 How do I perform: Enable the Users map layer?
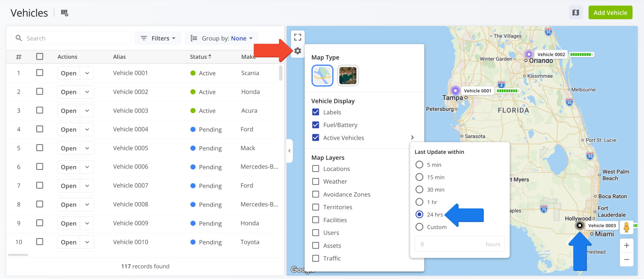pyautogui.click(x=316, y=232)
